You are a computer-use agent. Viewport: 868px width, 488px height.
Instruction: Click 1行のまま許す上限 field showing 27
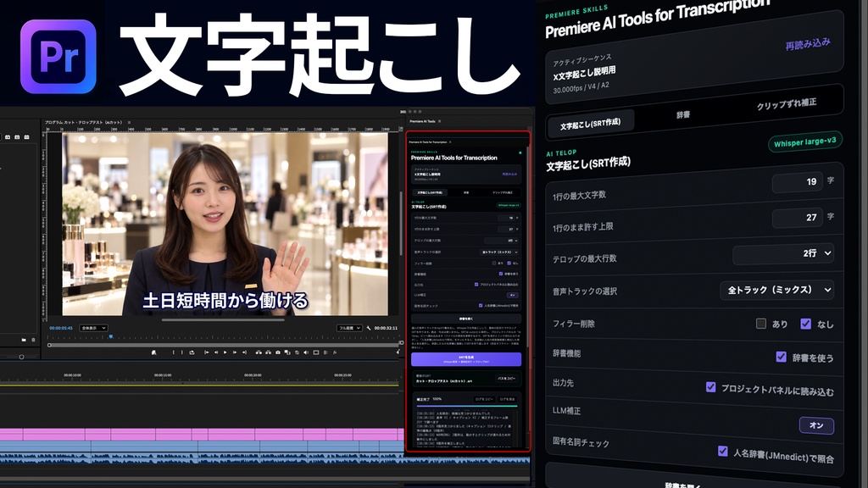(x=797, y=218)
